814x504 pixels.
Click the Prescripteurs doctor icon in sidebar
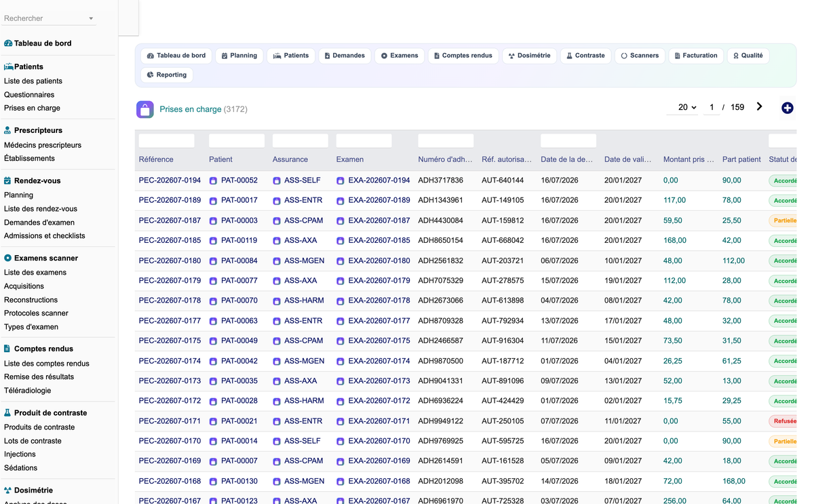pos(8,130)
